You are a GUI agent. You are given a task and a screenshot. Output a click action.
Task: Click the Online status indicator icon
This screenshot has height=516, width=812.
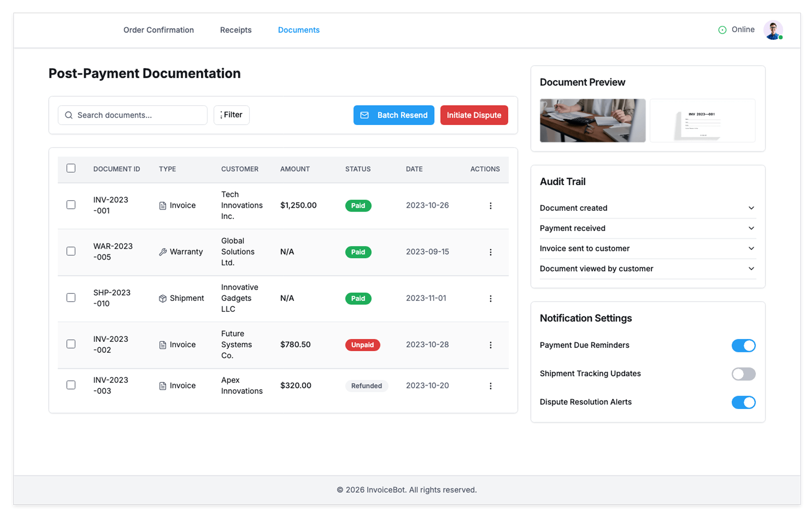(722, 30)
